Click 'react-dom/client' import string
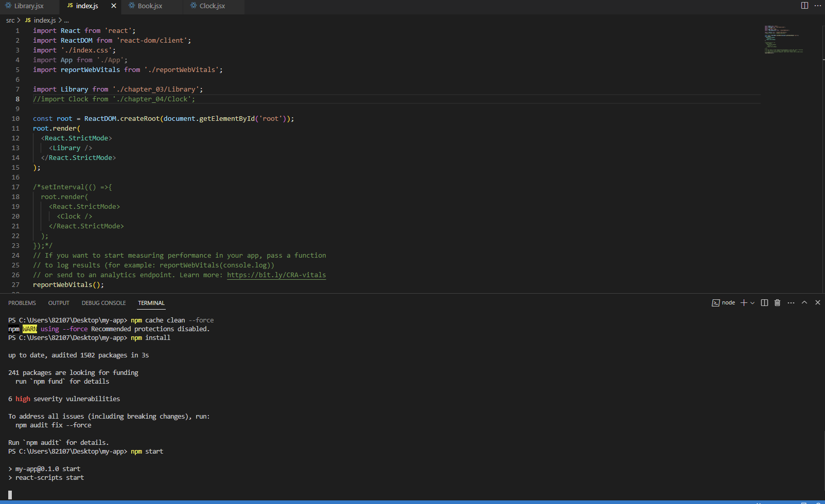825x504 pixels. point(152,40)
